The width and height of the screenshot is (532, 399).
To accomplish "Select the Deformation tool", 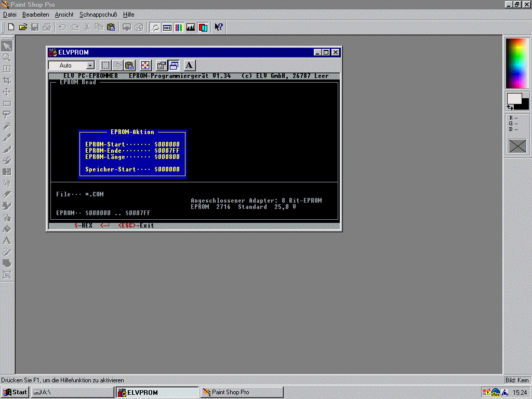I will point(7,69).
